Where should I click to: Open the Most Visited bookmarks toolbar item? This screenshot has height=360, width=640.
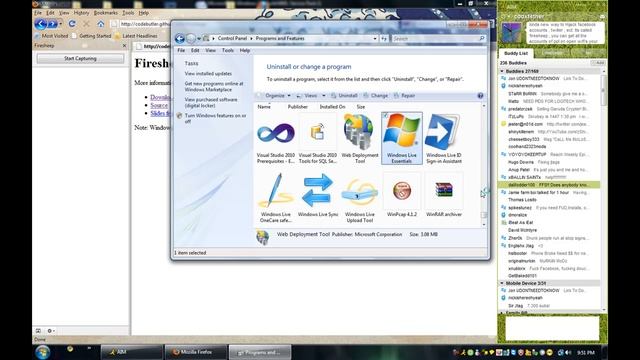[51, 36]
